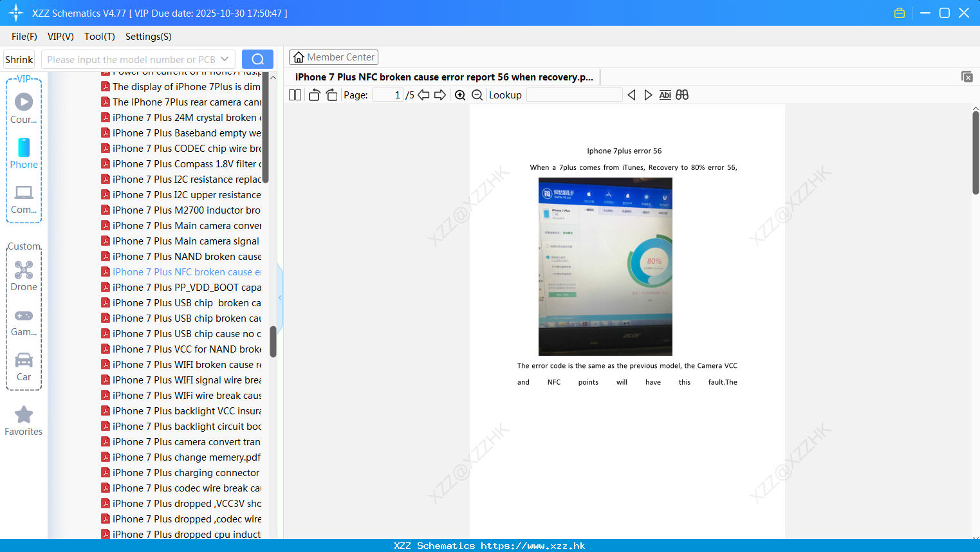The width and height of the screenshot is (980, 552).
Task: Open 'iPhone 7 Plus WIFI signal wire' file
Action: pyautogui.click(x=181, y=380)
